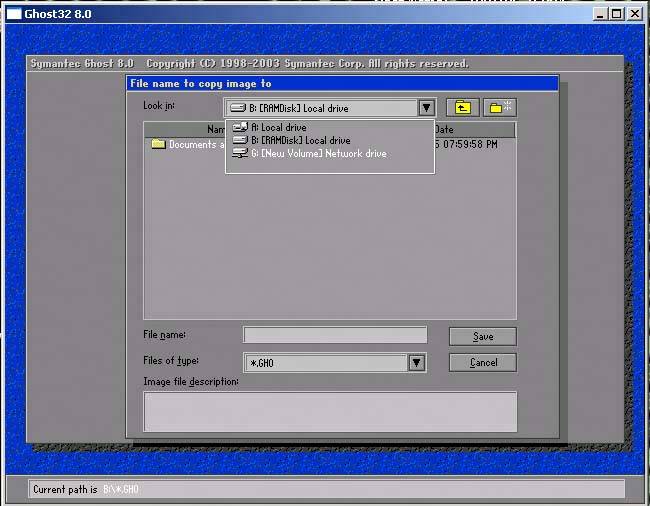
Task: Click the Current path status text
Action: 86,489
